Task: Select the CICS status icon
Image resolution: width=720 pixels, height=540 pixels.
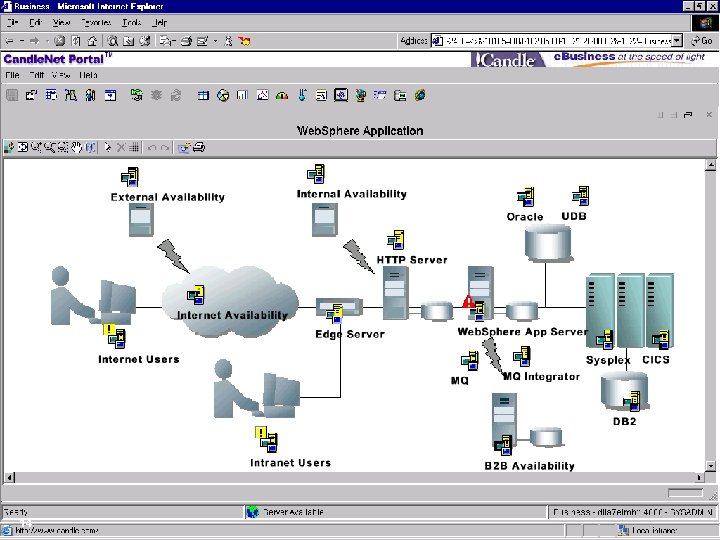Action: [661, 339]
